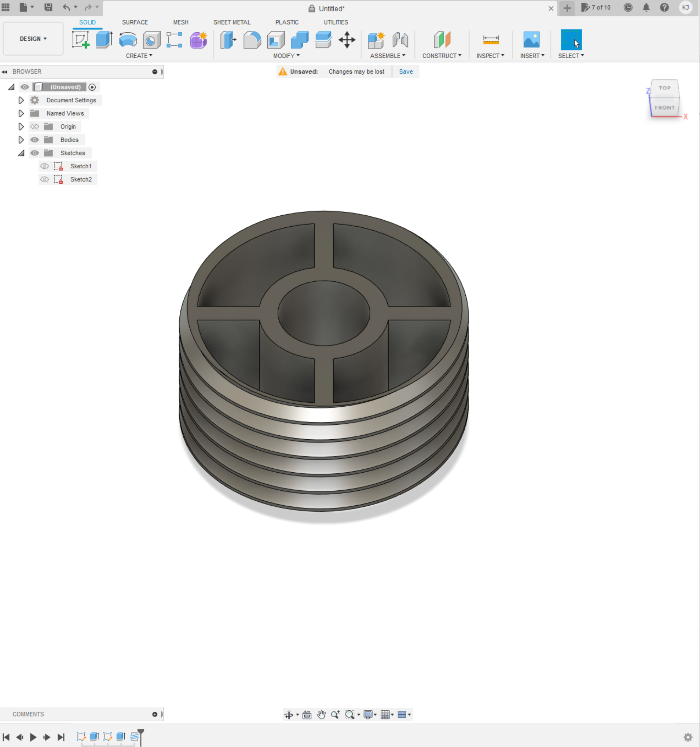
Task: Click the Orbit navigation tool
Action: click(x=289, y=715)
